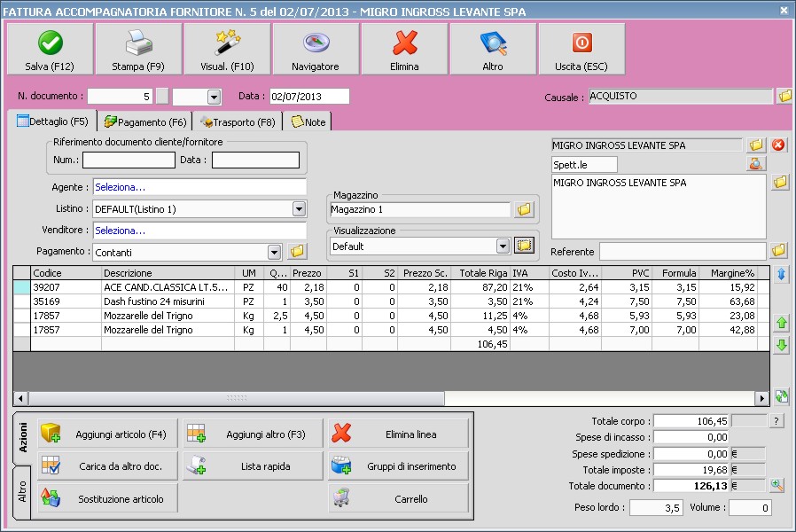Click Sostituzione articolo

pos(108,498)
